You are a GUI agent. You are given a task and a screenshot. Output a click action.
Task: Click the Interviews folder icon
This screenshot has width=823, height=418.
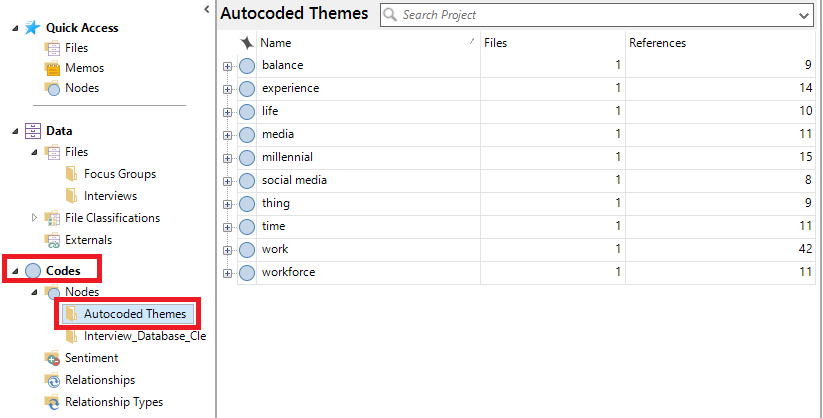(71, 196)
